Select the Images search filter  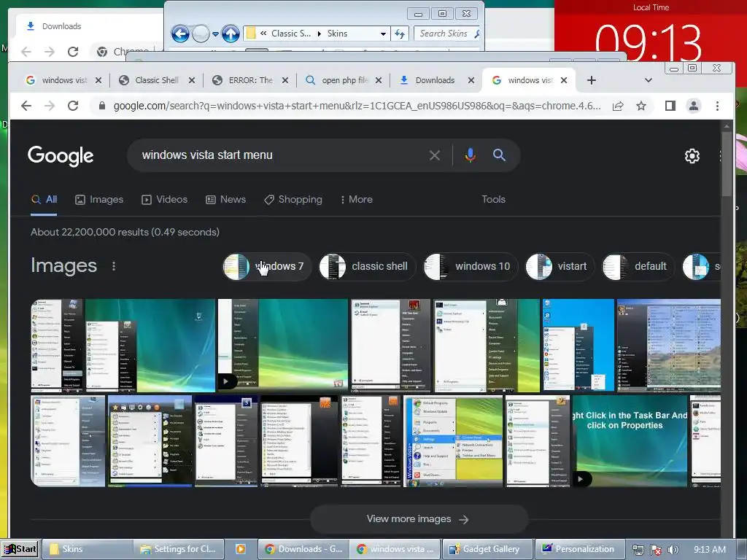coord(99,200)
